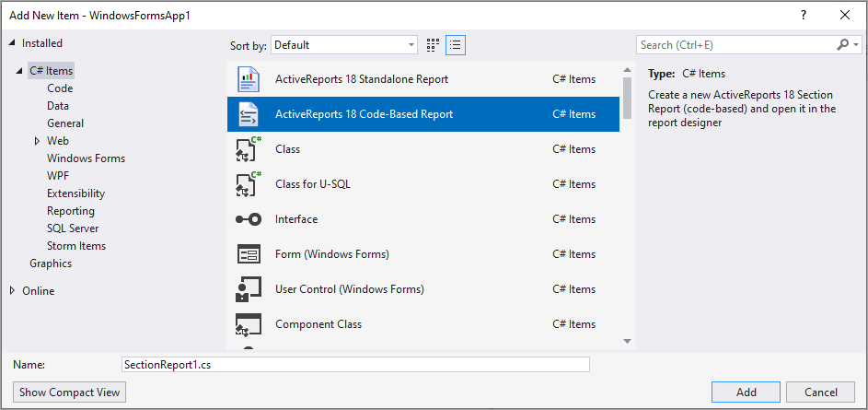Image resolution: width=868 pixels, height=410 pixels.
Task: Click the search magnifier icon
Action: pos(842,45)
